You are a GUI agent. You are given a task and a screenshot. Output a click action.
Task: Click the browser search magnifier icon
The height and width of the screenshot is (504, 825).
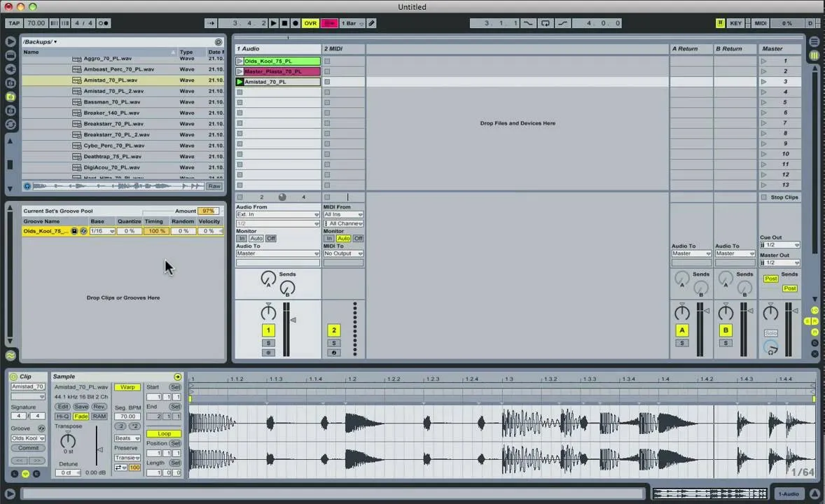219,41
